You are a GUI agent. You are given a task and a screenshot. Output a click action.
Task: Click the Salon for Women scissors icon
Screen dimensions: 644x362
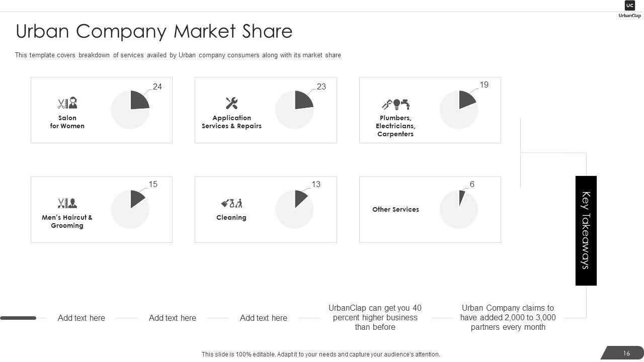point(67,104)
